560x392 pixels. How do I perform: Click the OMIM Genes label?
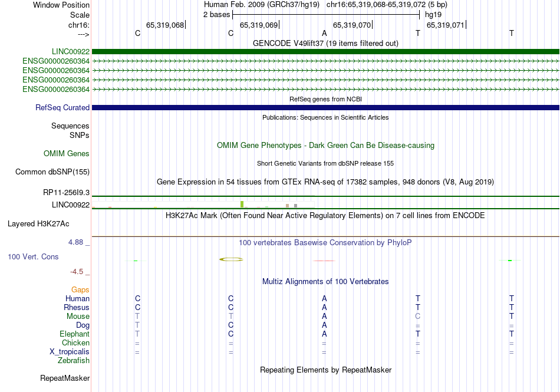click(x=67, y=153)
